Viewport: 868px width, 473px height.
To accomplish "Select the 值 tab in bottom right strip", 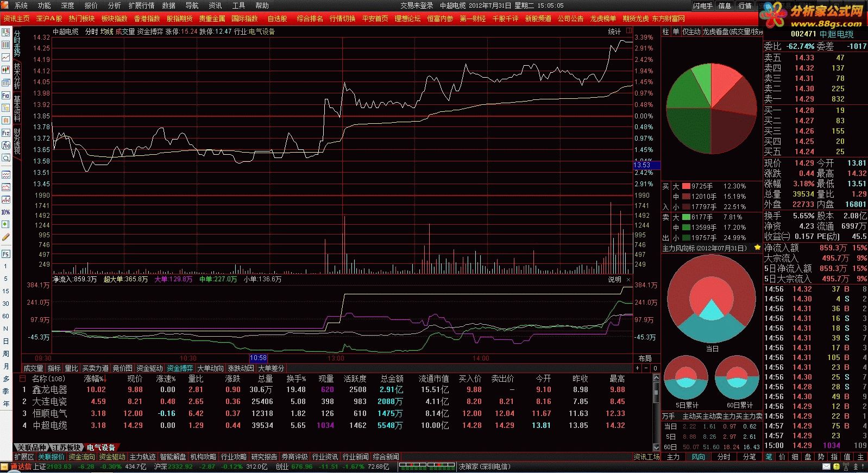I will (847, 457).
